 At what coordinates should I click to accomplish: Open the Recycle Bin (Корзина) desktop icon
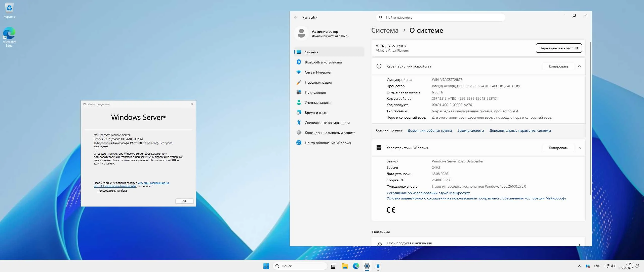click(9, 11)
